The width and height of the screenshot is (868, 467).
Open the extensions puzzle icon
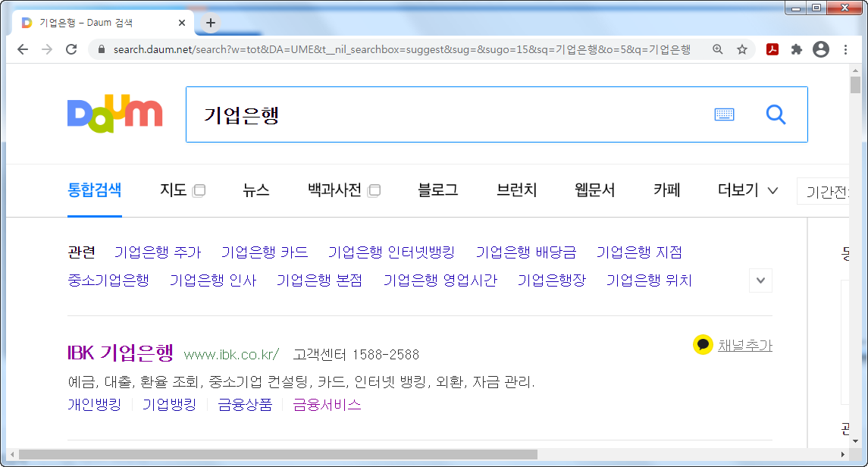[797, 49]
